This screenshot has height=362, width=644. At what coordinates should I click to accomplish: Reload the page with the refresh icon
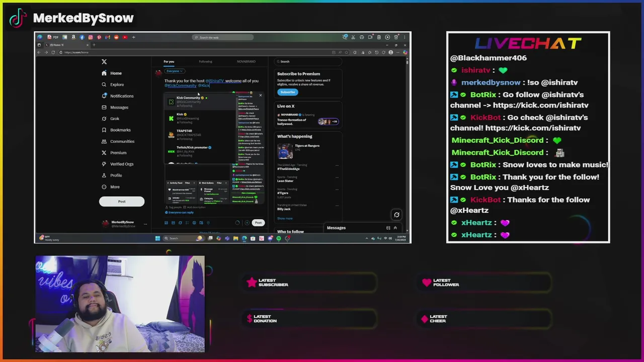coord(53,52)
